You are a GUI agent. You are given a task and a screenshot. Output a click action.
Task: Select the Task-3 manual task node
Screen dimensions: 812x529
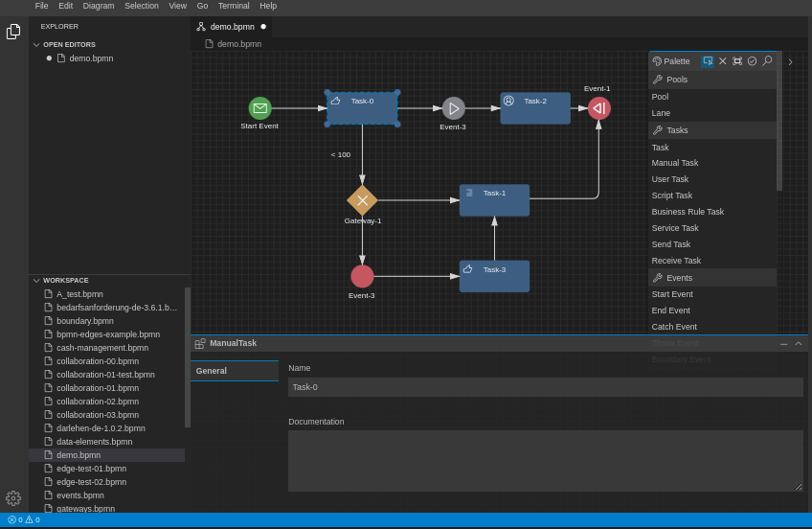coord(494,276)
